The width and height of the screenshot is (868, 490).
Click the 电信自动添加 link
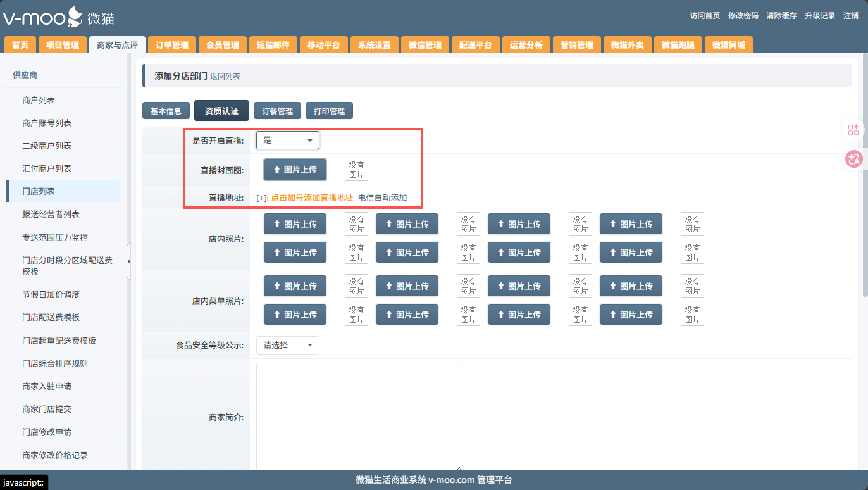tap(382, 198)
